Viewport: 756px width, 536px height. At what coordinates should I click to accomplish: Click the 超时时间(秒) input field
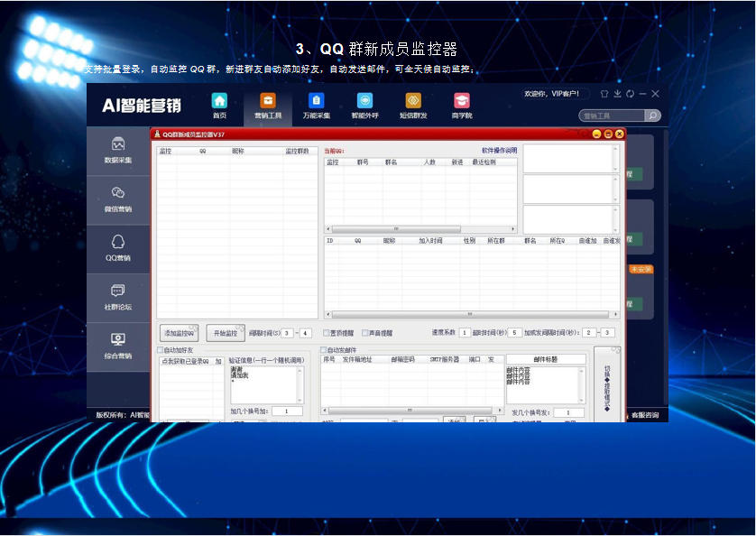point(515,333)
